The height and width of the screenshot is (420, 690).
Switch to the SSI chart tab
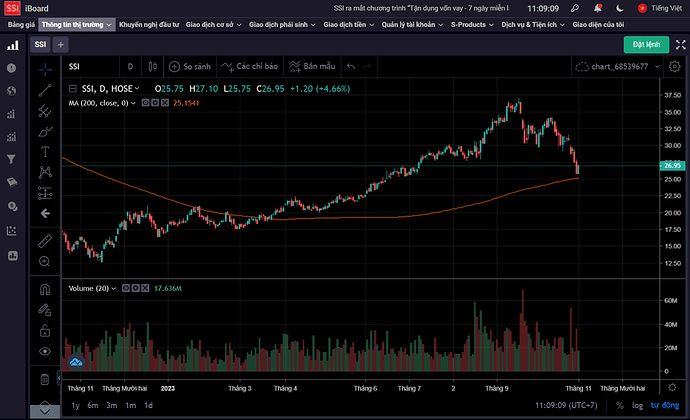click(x=40, y=45)
